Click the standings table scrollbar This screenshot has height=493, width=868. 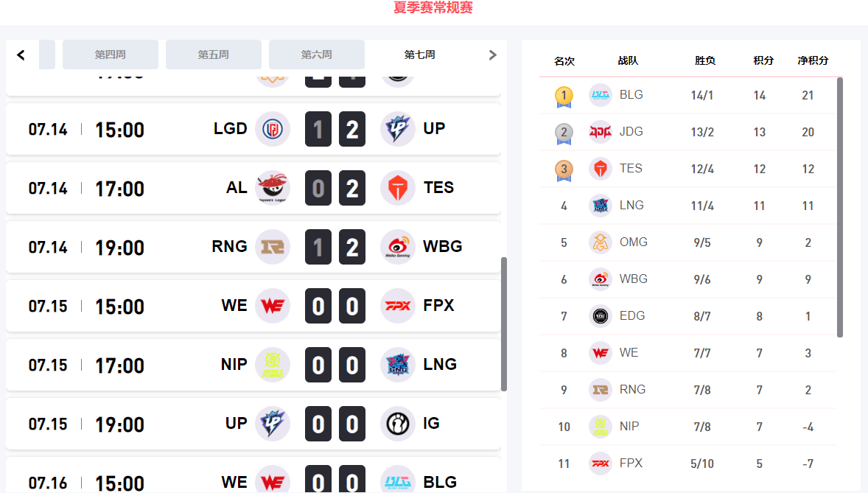pos(840,206)
